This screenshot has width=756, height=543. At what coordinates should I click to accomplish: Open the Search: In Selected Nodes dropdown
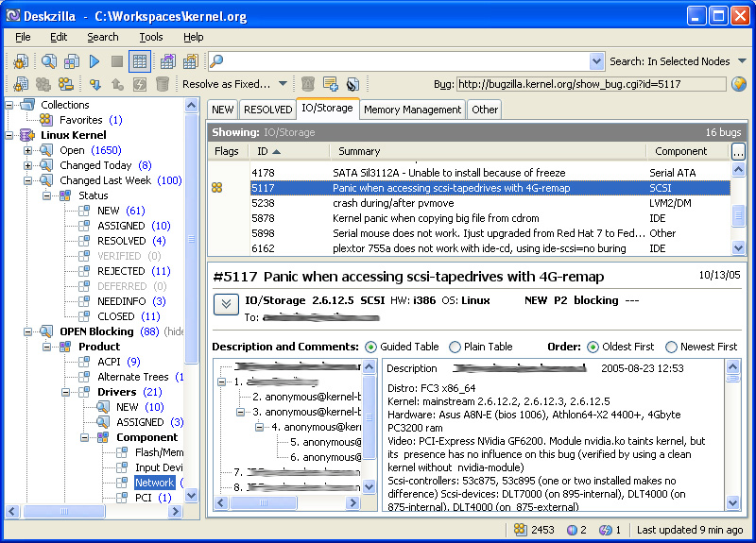(x=743, y=61)
